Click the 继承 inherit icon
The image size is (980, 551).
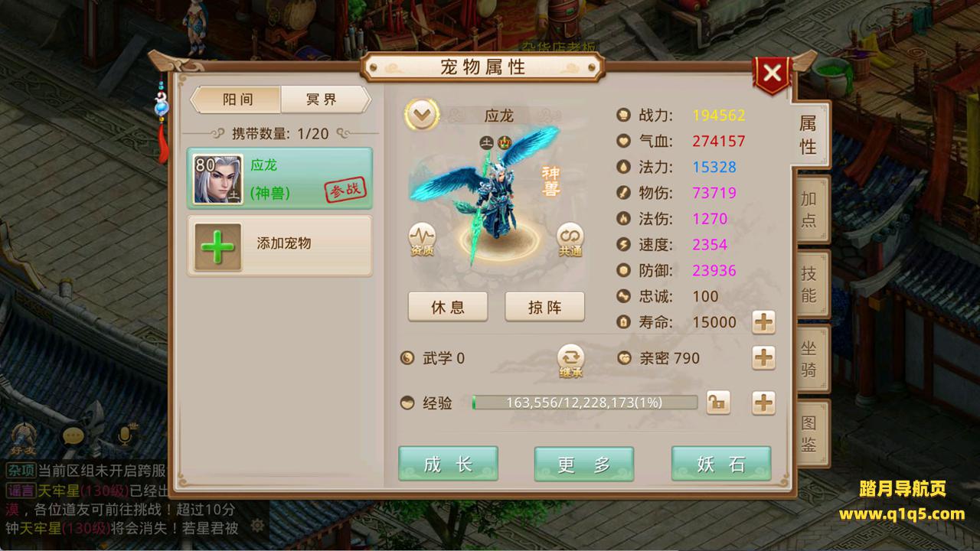570,360
